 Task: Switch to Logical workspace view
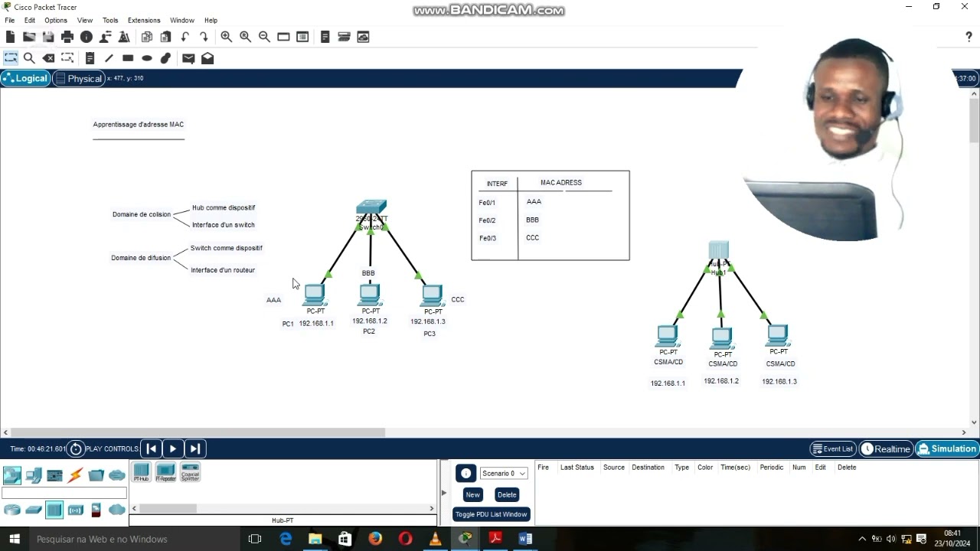(x=26, y=78)
